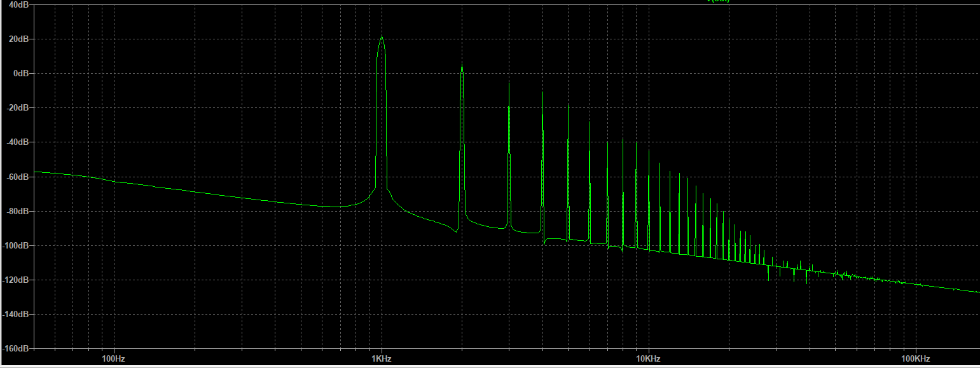Image resolution: width=980 pixels, height=368 pixels.
Task: Click the 20dB vertical axis label
Action: click(x=18, y=39)
